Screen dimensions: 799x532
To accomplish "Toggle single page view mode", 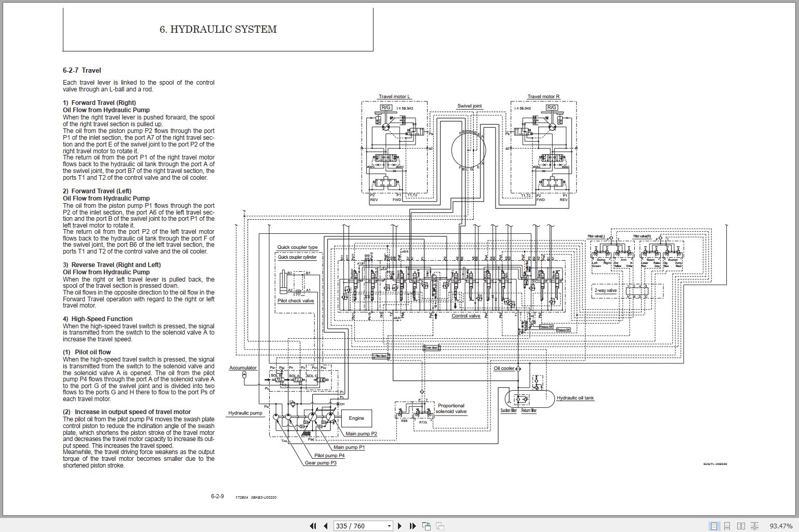I will (x=714, y=526).
